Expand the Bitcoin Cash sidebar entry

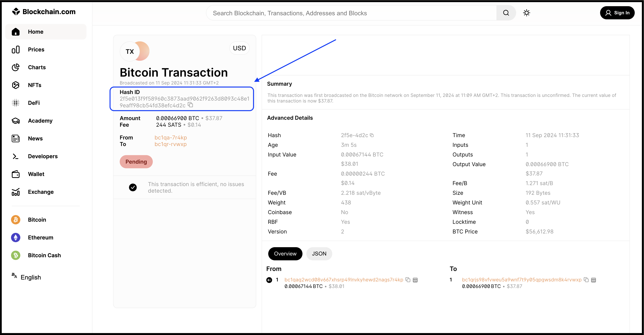[x=15, y=255]
